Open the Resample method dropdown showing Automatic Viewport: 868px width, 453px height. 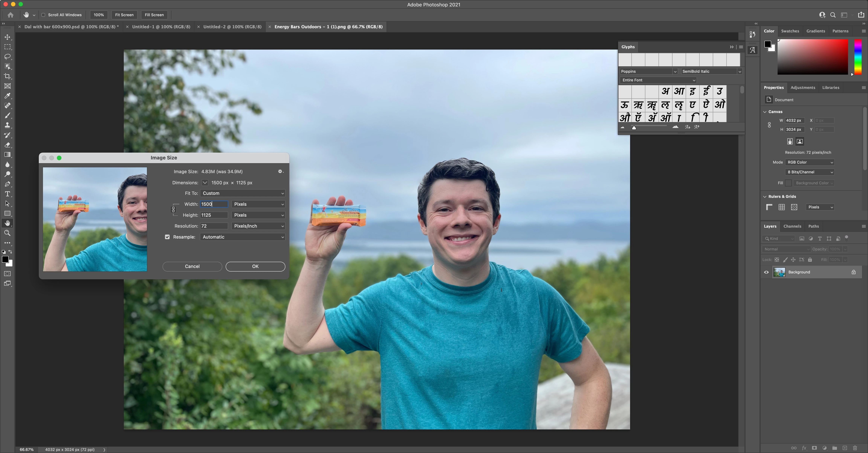click(243, 237)
